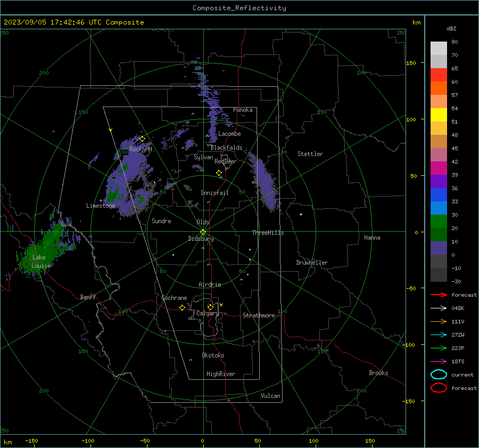Click the orange 111V arrow icon

(x=439, y=321)
